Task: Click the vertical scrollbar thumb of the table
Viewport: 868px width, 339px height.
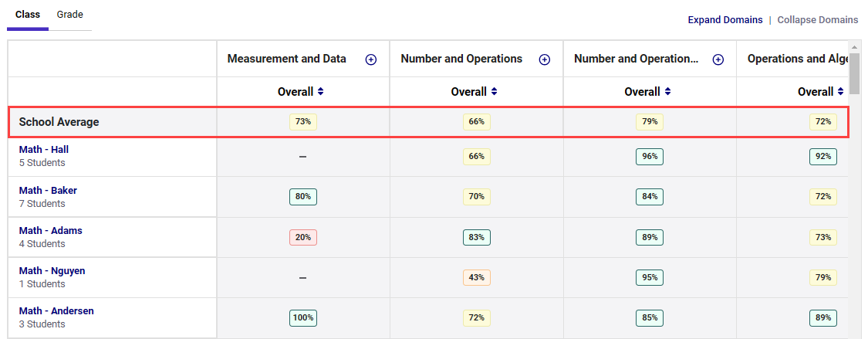Action: point(854,73)
